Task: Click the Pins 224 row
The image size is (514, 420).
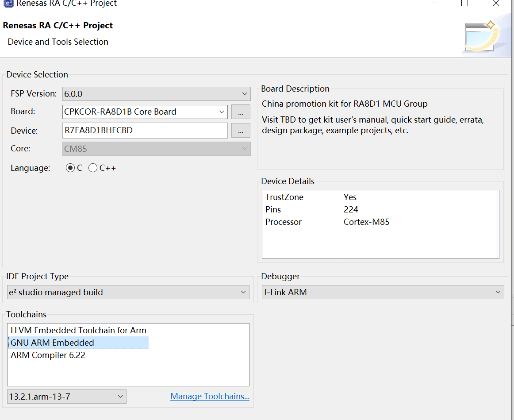Action: [x=380, y=209]
